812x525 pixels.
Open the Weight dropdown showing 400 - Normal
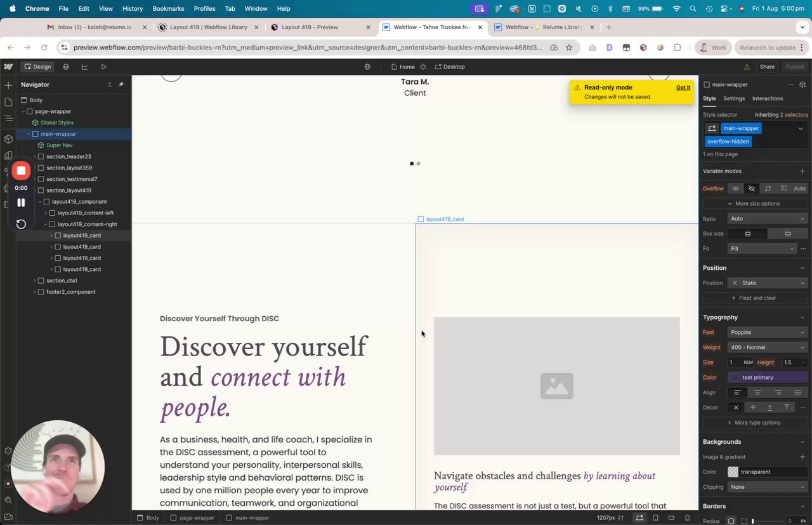tap(768, 347)
